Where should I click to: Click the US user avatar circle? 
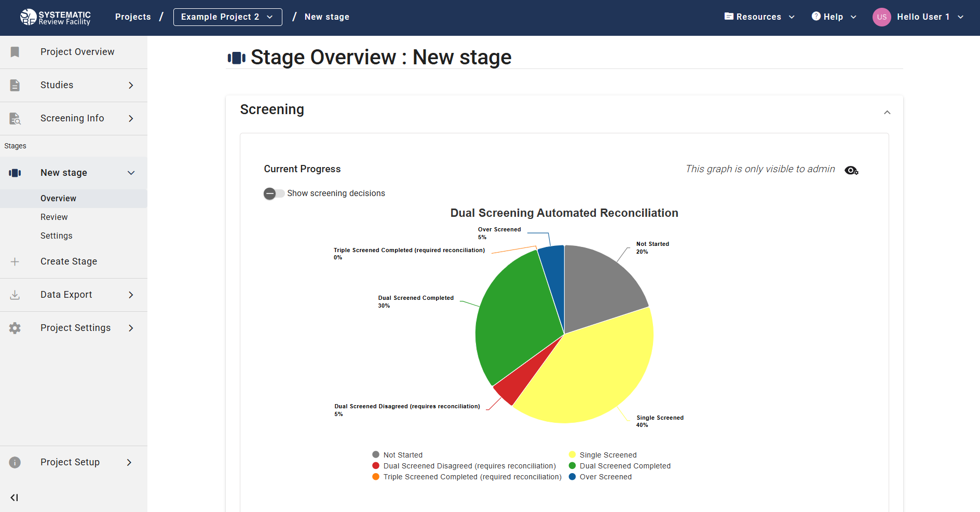pos(881,17)
